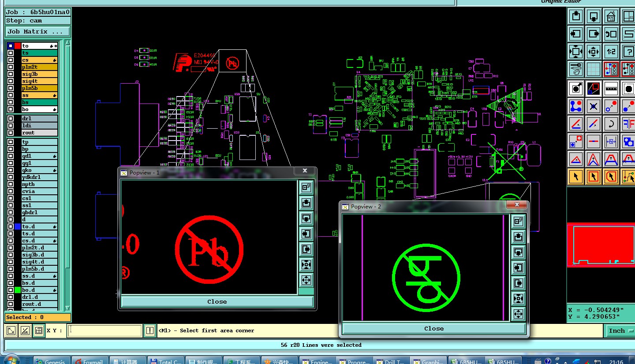Select layer row ldi
The height and width of the screenshot is (364, 635).
pyautogui.click(x=40, y=126)
